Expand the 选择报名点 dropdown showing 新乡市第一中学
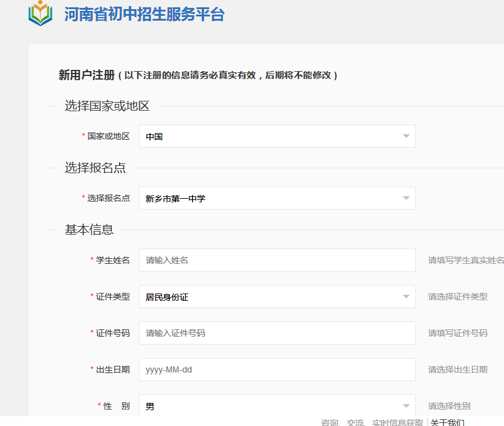 coord(270,198)
